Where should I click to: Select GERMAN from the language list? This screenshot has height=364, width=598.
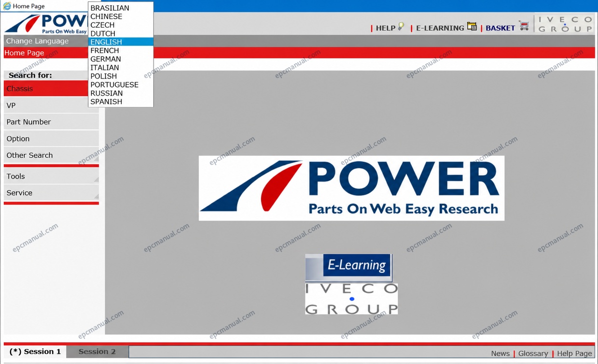pyautogui.click(x=106, y=59)
